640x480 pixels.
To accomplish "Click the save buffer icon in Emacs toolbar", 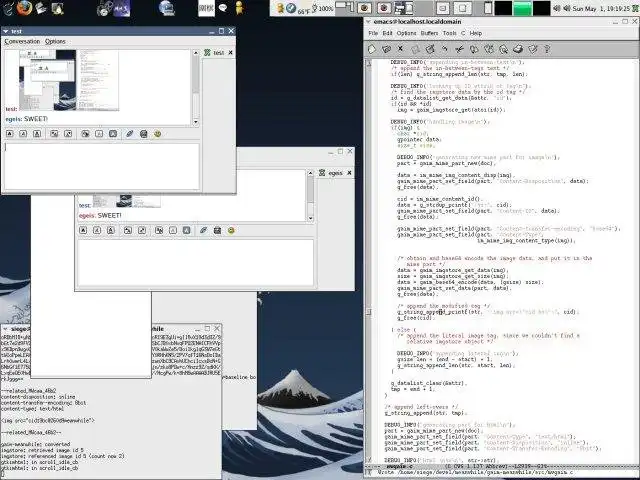I will (x=416, y=49).
